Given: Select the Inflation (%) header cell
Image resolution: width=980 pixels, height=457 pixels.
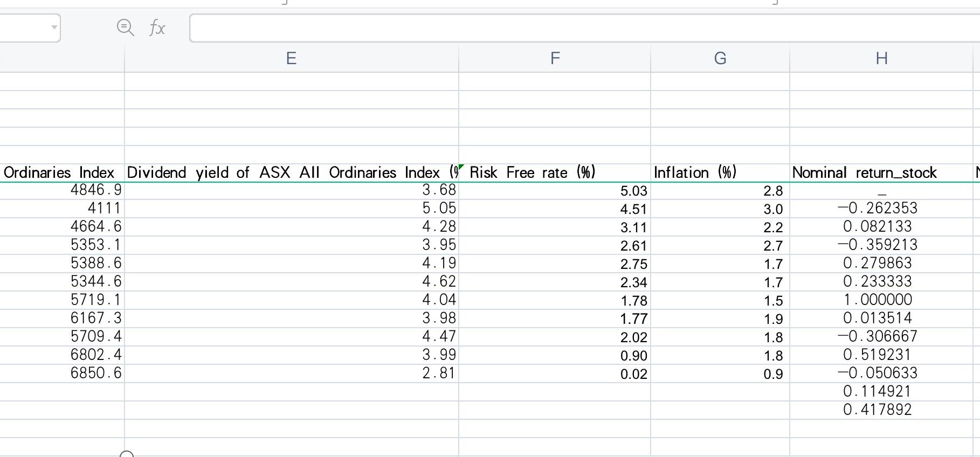Looking at the screenshot, I should click(720, 172).
